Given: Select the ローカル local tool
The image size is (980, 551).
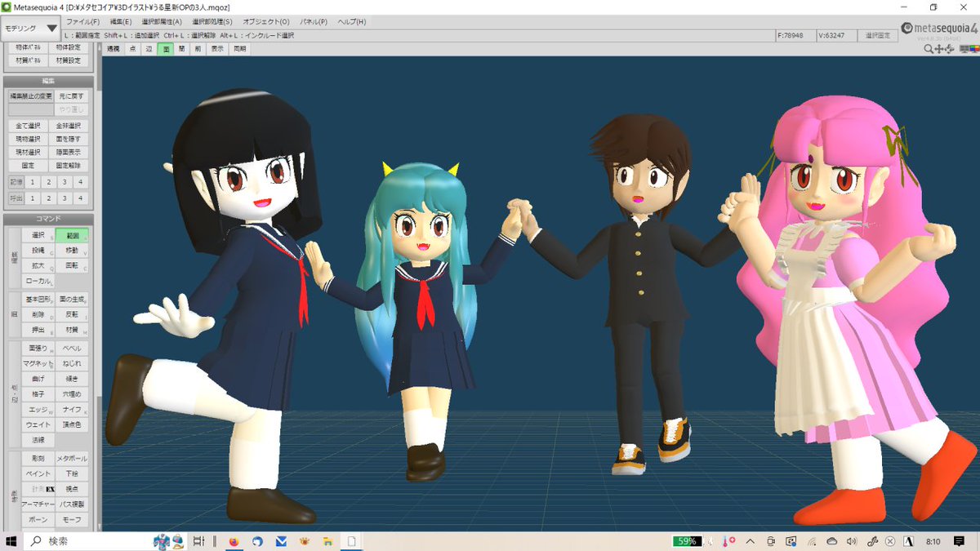Looking at the screenshot, I should coord(38,281).
